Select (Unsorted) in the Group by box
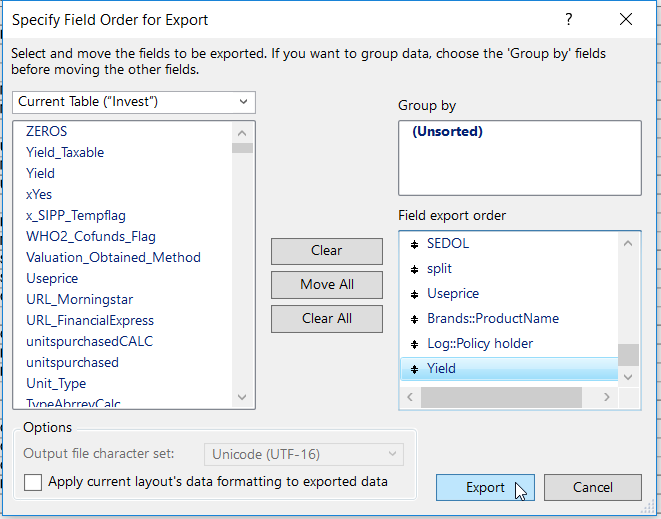This screenshot has height=519, width=661. 447,131
